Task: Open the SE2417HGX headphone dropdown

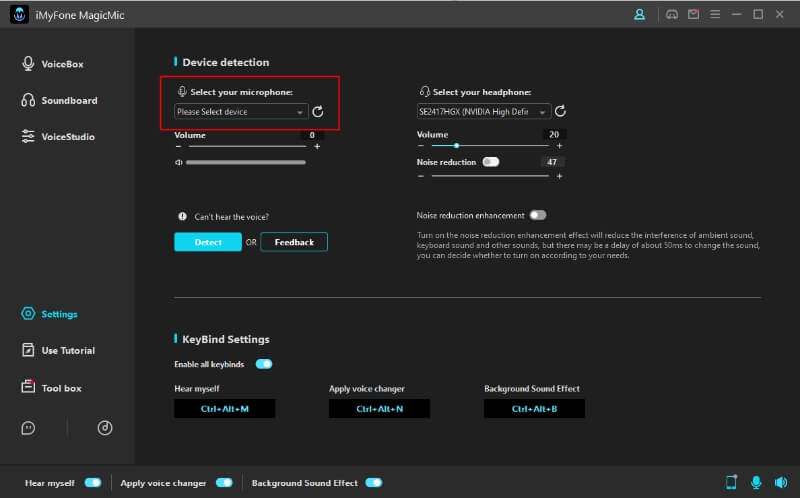Action: (x=483, y=111)
